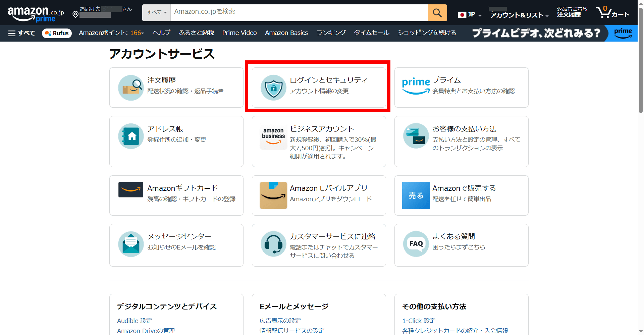The height and width of the screenshot is (335, 644).
Task: Open the メッセージセンター envelope icon
Action: point(131,244)
